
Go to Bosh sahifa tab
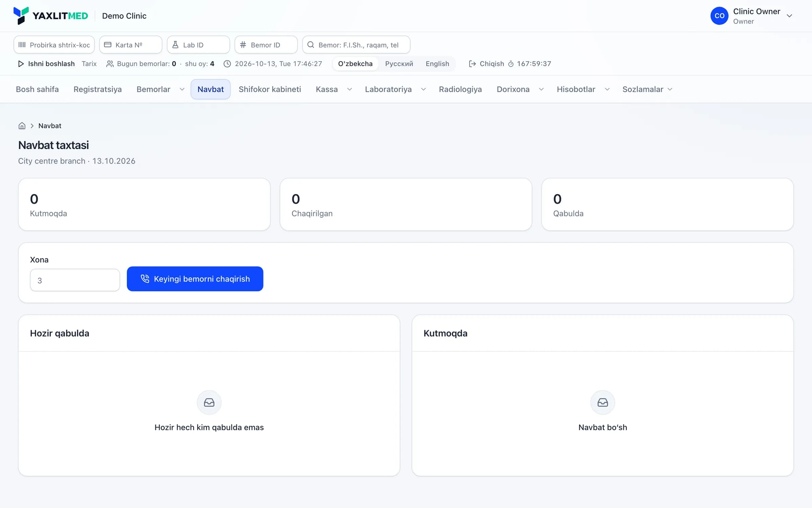coord(37,89)
